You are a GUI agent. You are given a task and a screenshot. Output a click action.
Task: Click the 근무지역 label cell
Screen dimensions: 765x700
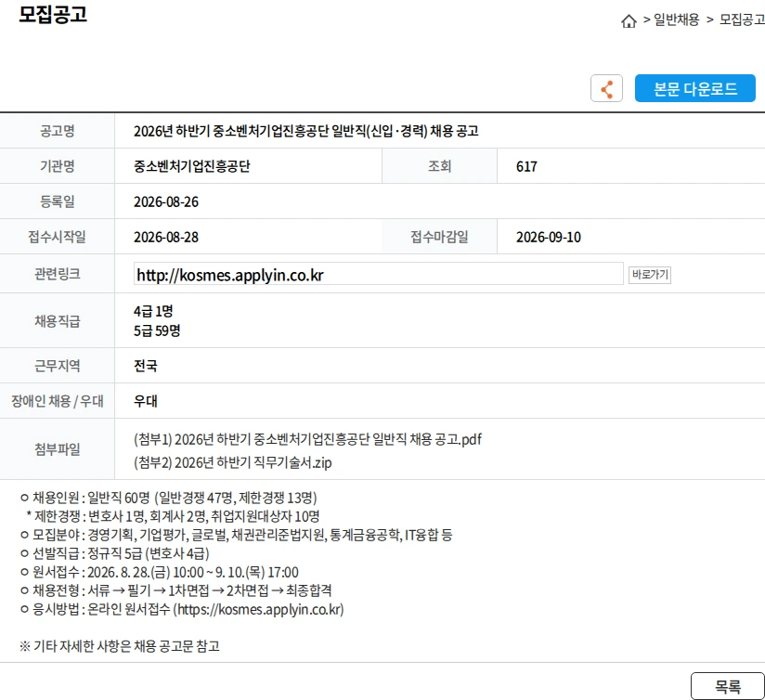point(57,366)
